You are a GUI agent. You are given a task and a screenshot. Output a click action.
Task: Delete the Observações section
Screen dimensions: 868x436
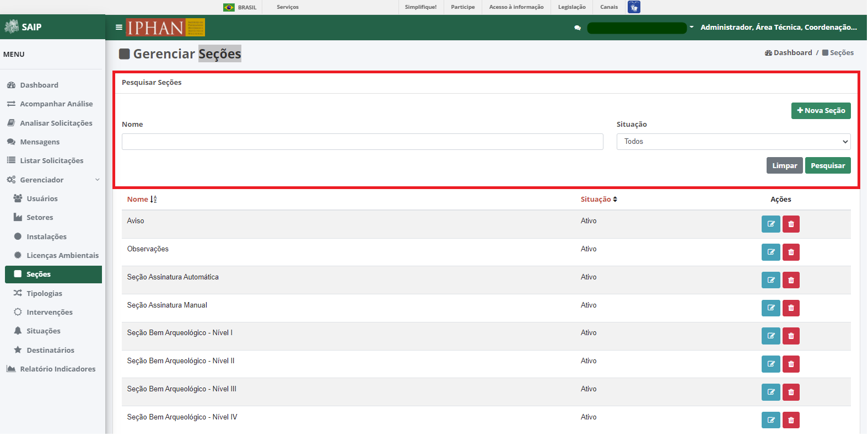click(x=791, y=252)
